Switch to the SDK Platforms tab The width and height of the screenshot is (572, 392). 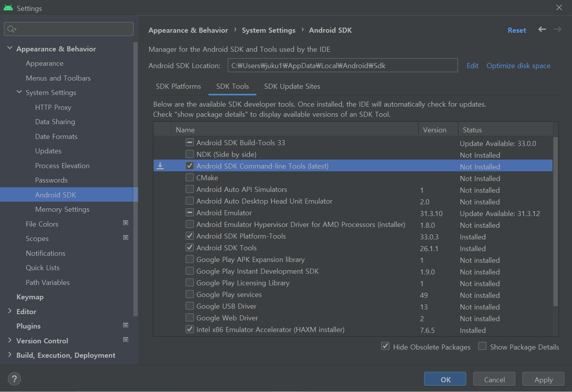coord(178,86)
